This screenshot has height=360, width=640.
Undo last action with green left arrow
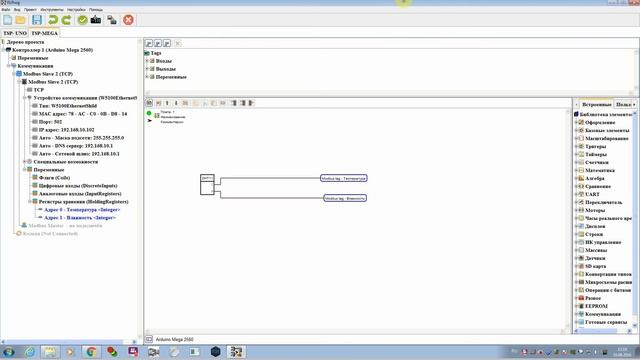pyautogui.click(x=53, y=20)
